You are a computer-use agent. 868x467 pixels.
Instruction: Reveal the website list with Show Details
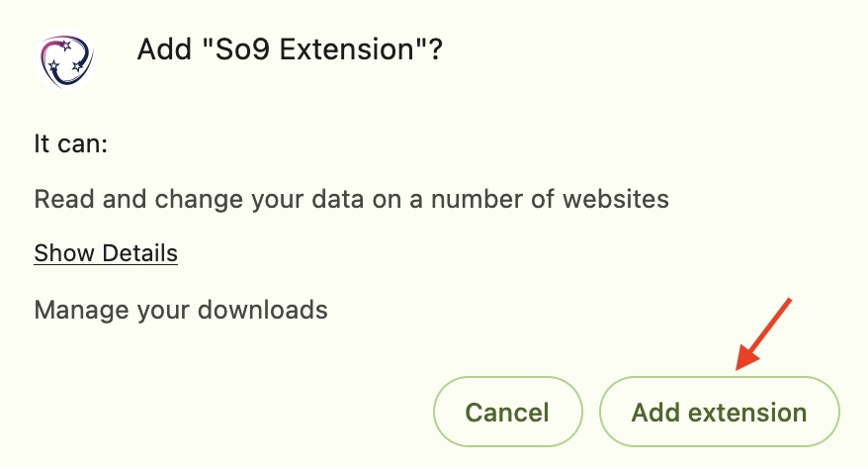[106, 253]
